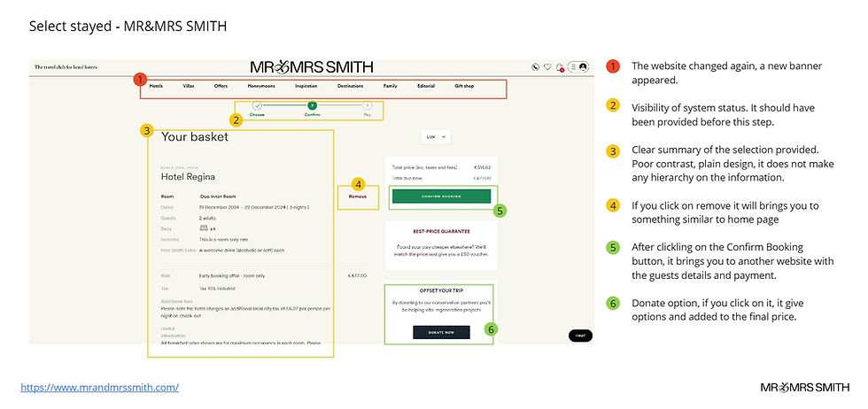868x409 pixels.
Task: Click the 'OFFSET YOUR TRIP' heading
Action: point(441,290)
